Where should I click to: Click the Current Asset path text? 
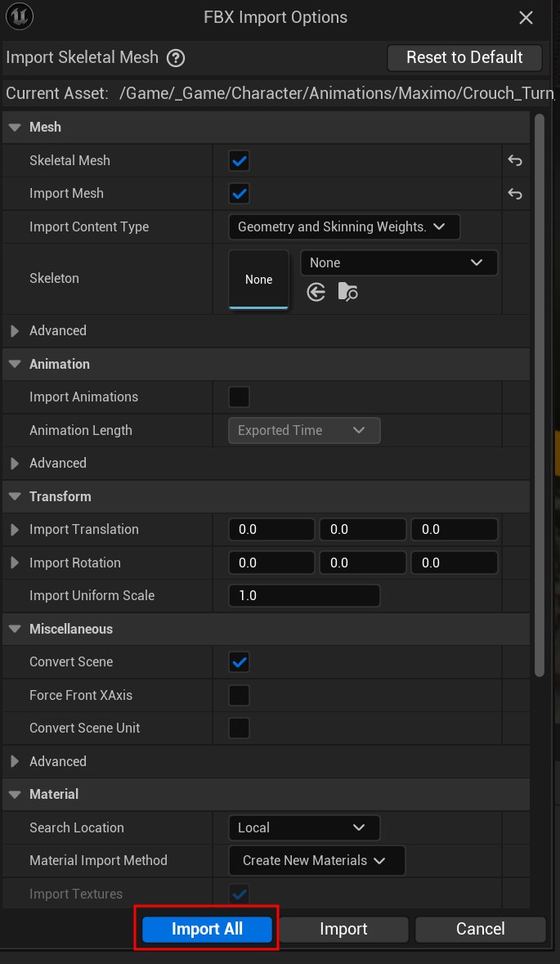pyautogui.click(x=338, y=93)
